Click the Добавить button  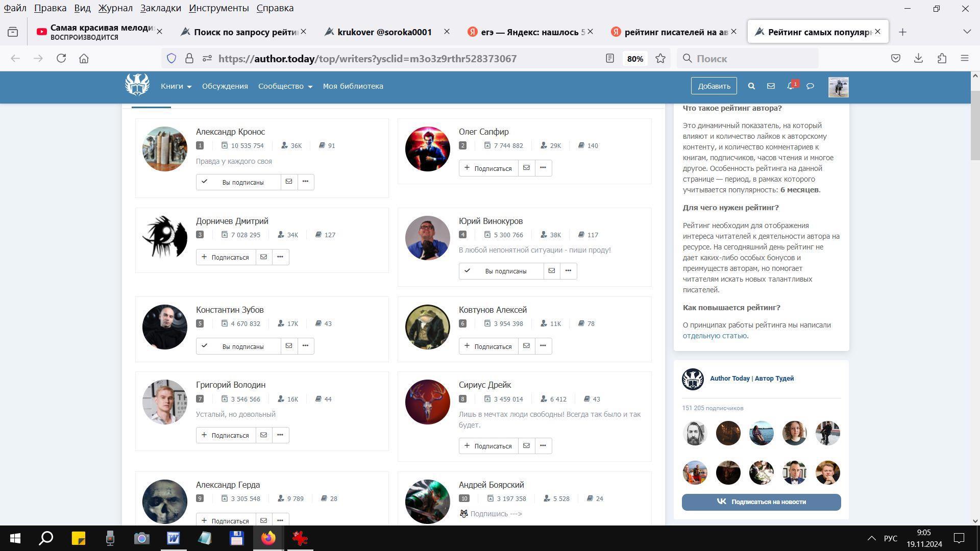[x=714, y=86]
